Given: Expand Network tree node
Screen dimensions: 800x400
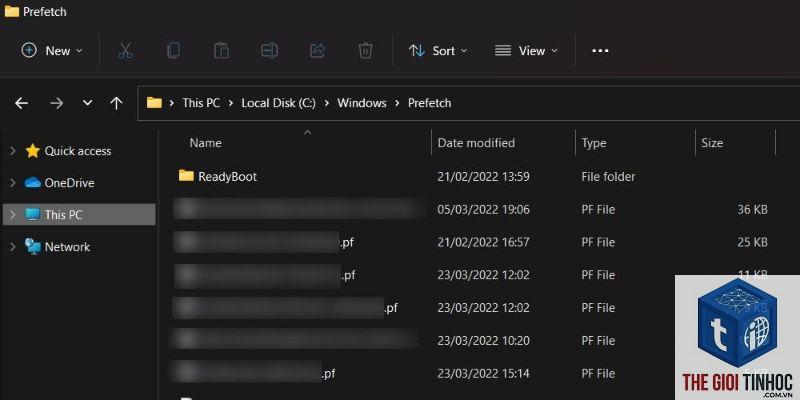Looking at the screenshot, I should pos(13,247).
